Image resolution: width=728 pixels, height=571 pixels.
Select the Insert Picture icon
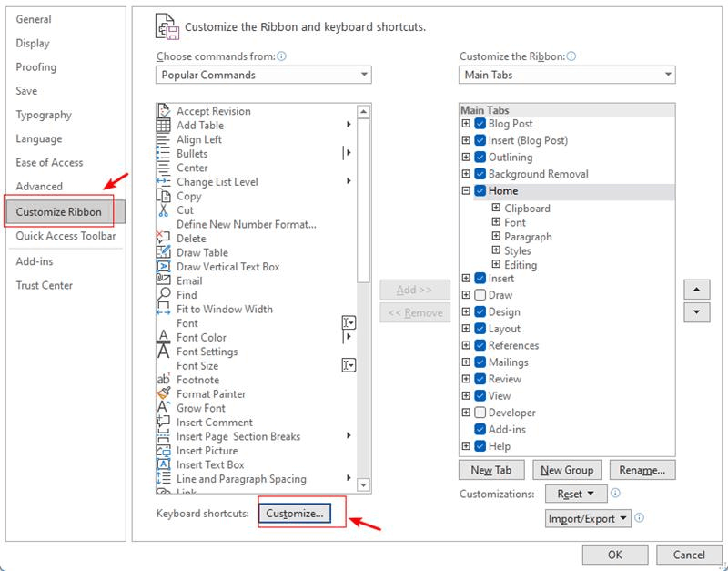164,451
